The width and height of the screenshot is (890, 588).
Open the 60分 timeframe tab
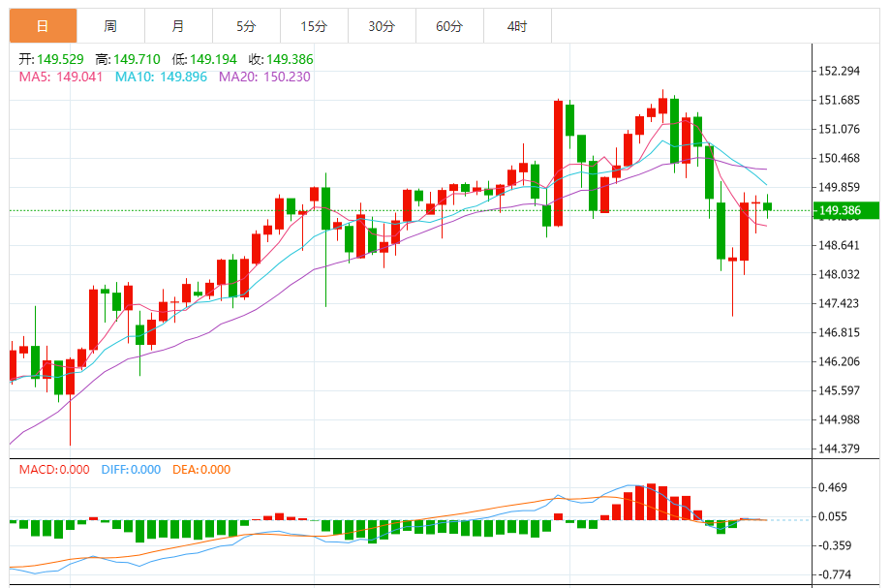point(449,26)
